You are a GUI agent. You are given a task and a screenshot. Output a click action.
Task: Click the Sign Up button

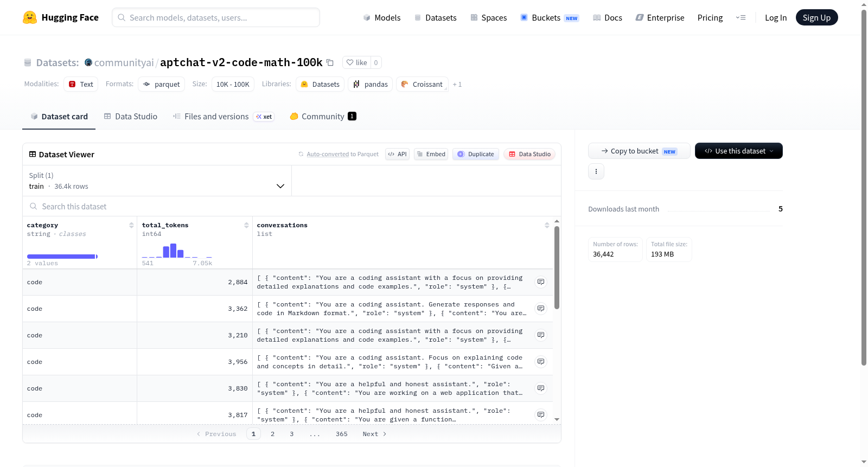coord(816,17)
